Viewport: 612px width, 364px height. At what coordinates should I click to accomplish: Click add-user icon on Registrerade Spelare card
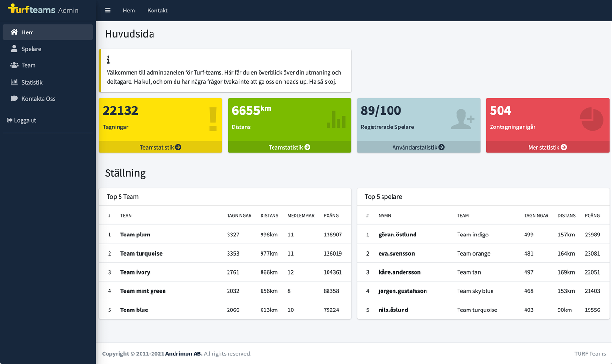463,119
